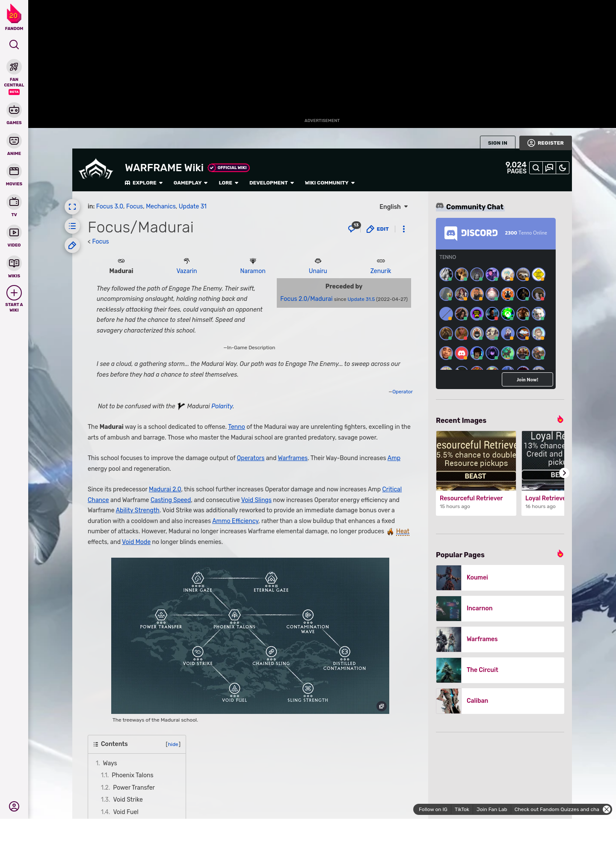Open the Explore dropdown menu

coord(144,183)
